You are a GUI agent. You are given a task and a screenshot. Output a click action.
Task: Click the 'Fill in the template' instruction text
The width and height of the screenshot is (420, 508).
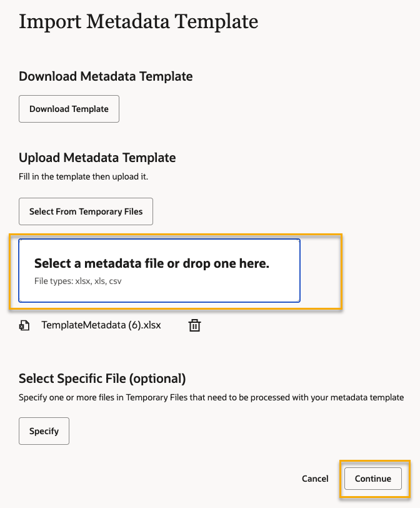83,176
